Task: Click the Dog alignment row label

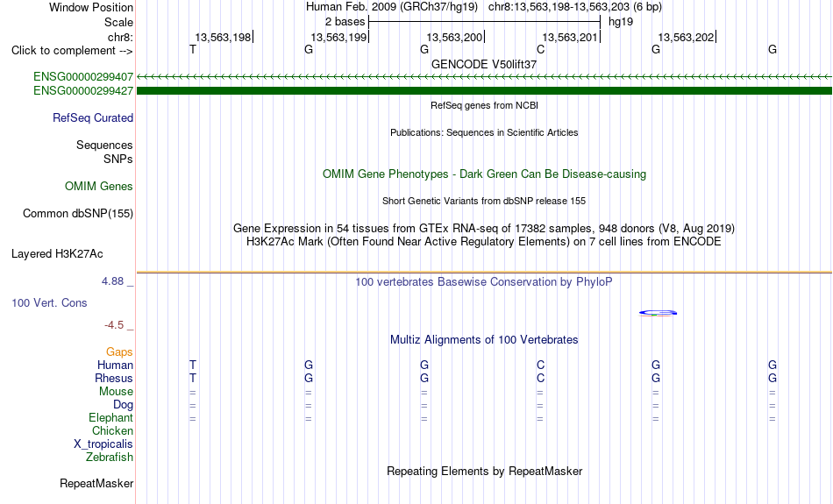Action: pyautogui.click(x=123, y=405)
